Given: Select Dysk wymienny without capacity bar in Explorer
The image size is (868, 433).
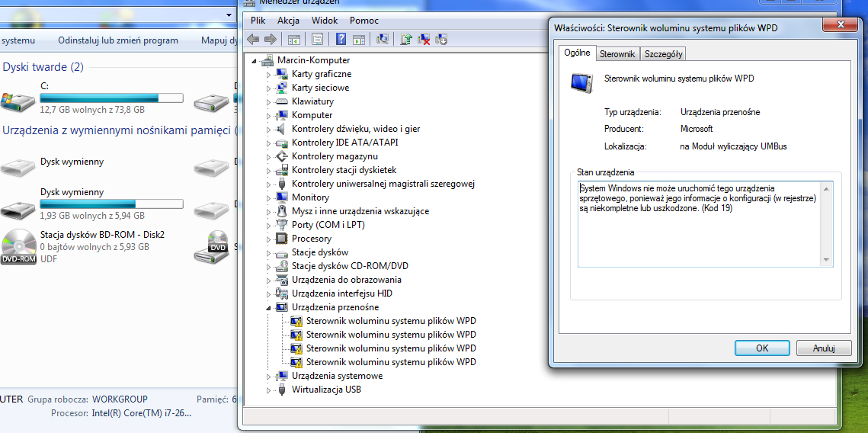Looking at the screenshot, I should 72,162.
